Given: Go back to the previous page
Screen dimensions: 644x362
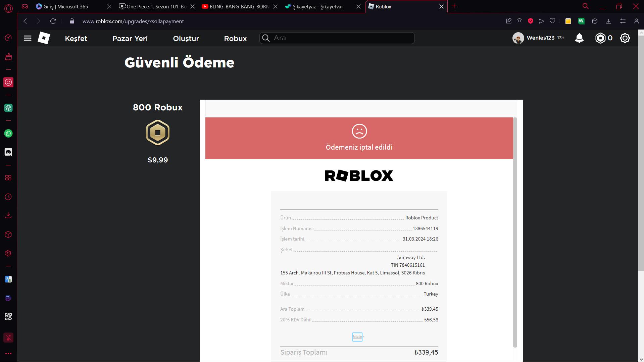Looking at the screenshot, I should click(25, 21).
